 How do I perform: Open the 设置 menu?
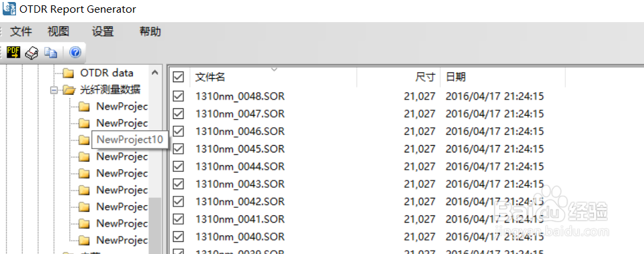(103, 31)
